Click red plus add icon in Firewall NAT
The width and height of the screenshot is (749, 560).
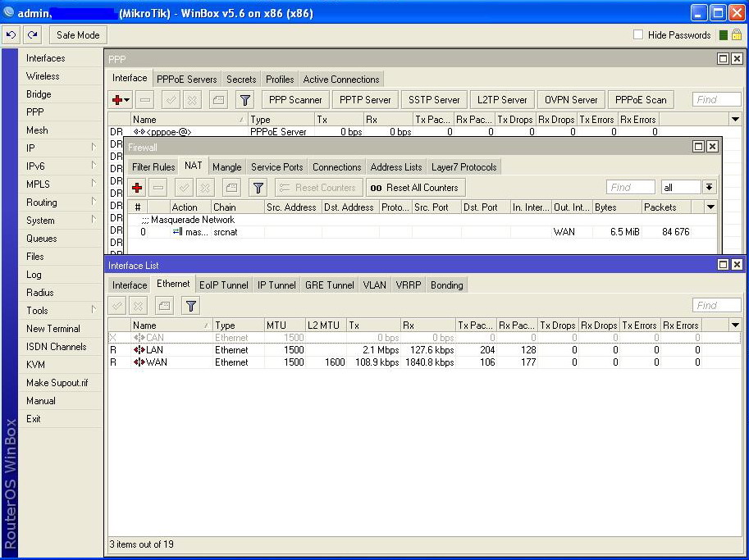pyautogui.click(x=137, y=188)
